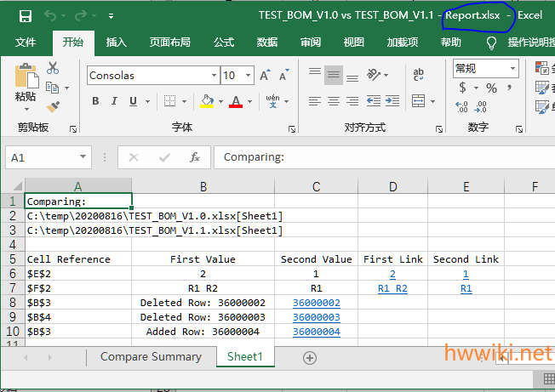The image size is (555, 392).
Task: Click the Insert Function fx icon
Action: coord(194,157)
